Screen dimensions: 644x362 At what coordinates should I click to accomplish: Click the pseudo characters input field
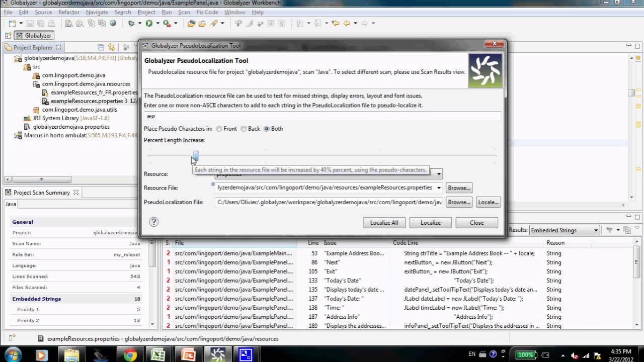322,116
